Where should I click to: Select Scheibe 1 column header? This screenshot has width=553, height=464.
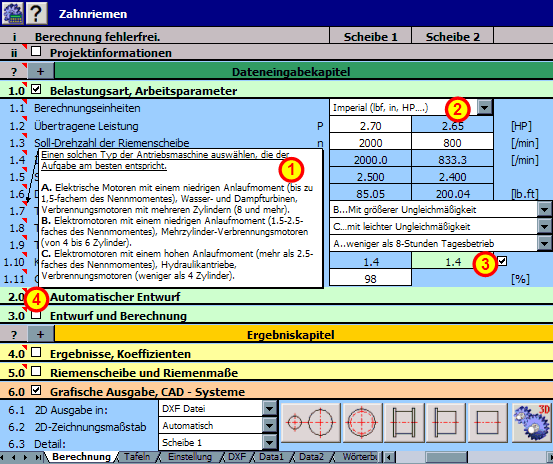pos(370,36)
